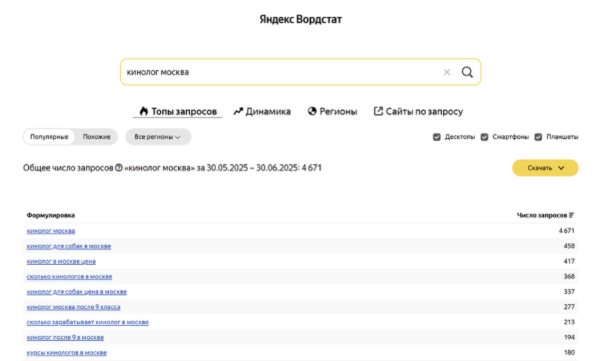Select the Популярные toggle option

(49, 137)
